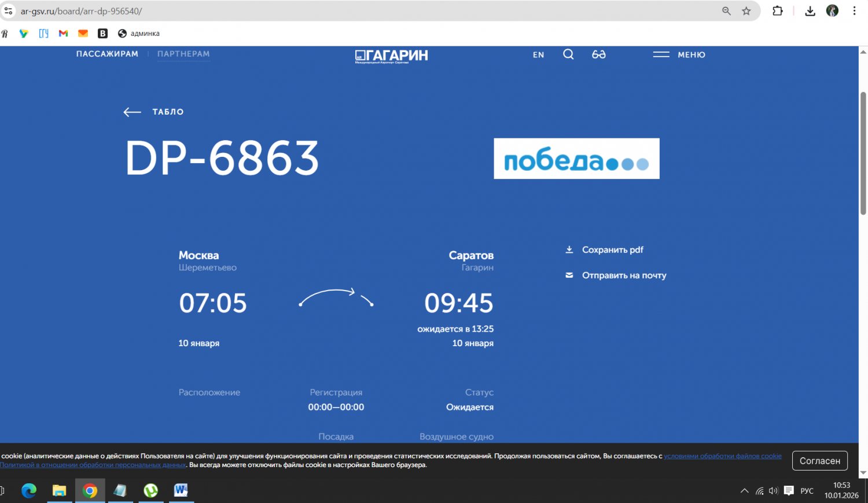This screenshot has width=868, height=503.
Task: Open the Chrome three-dot menu
Action: pos(854,11)
